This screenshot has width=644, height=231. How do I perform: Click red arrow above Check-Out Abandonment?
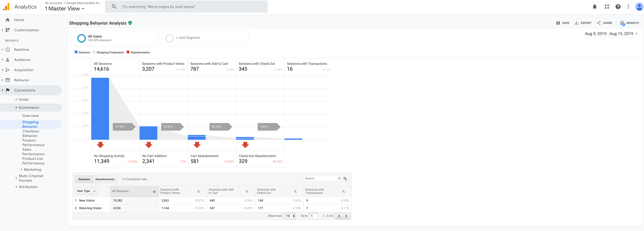pyautogui.click(x=245, y=145)
